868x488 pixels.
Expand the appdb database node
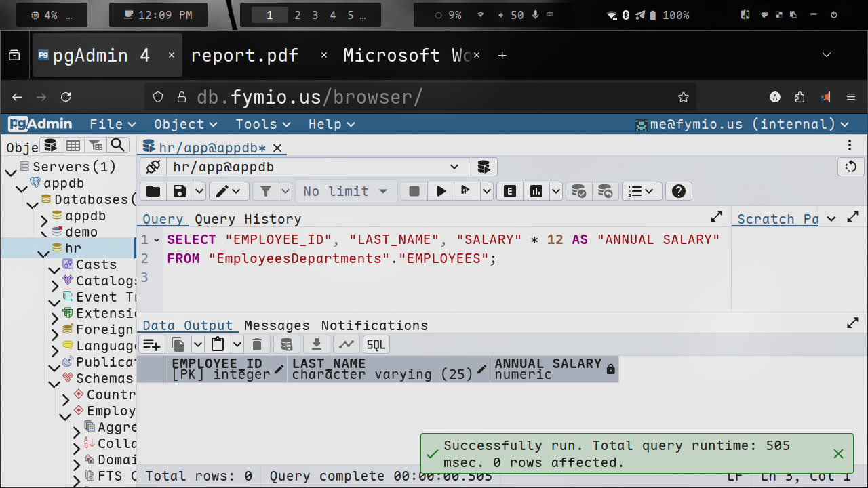tap(43, 221)
